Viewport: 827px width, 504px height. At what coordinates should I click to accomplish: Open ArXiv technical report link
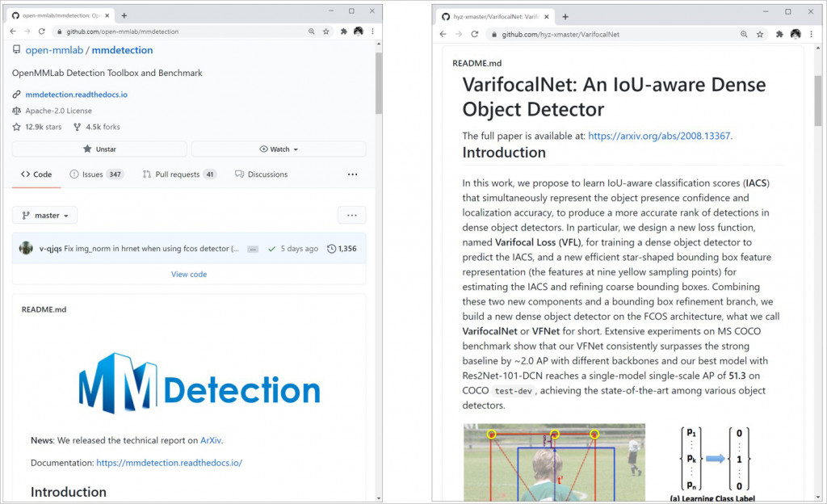tap(211, 440)
